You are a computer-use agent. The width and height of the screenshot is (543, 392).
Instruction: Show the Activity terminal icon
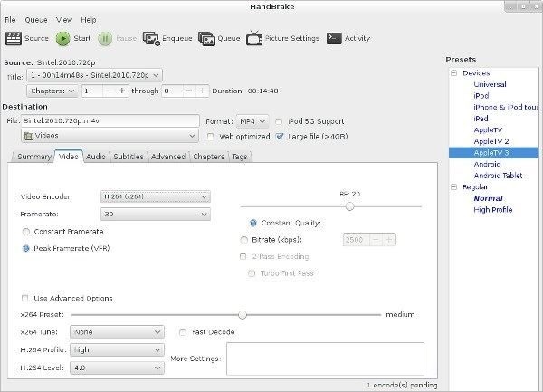334,39
